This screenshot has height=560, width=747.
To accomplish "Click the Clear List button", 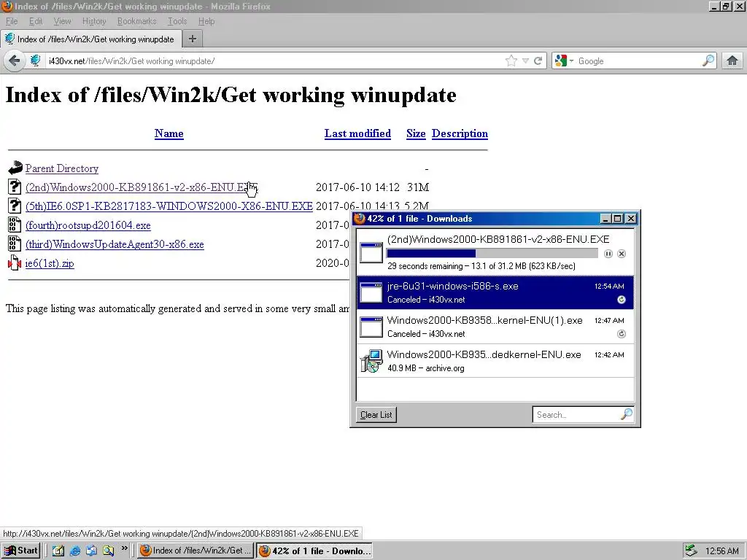I will tap(376, 415).
